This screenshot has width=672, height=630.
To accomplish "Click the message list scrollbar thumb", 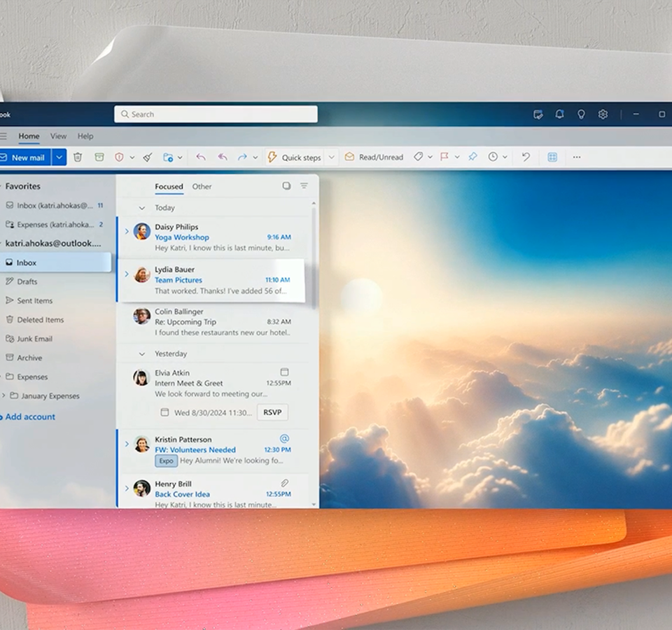I will pyautogui.click(x=314, y=258).
